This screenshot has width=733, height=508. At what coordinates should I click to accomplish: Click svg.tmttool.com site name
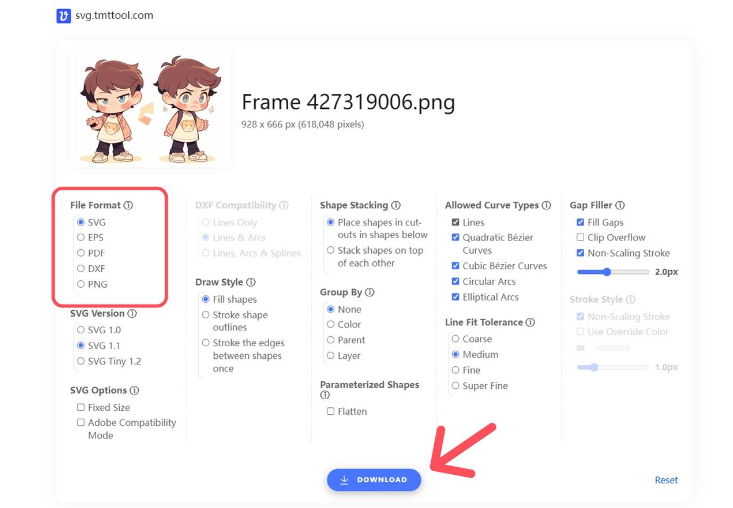click(x=115, y=15)
